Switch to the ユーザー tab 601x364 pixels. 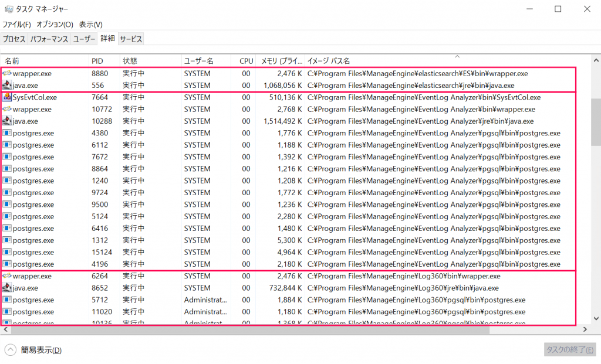84,39
